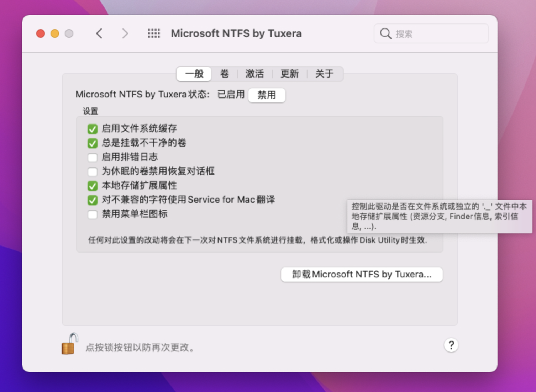Toggle 本地存储扩展属性 checkbox
Viewport: 536px width, 392px height.
coord(93,186)
